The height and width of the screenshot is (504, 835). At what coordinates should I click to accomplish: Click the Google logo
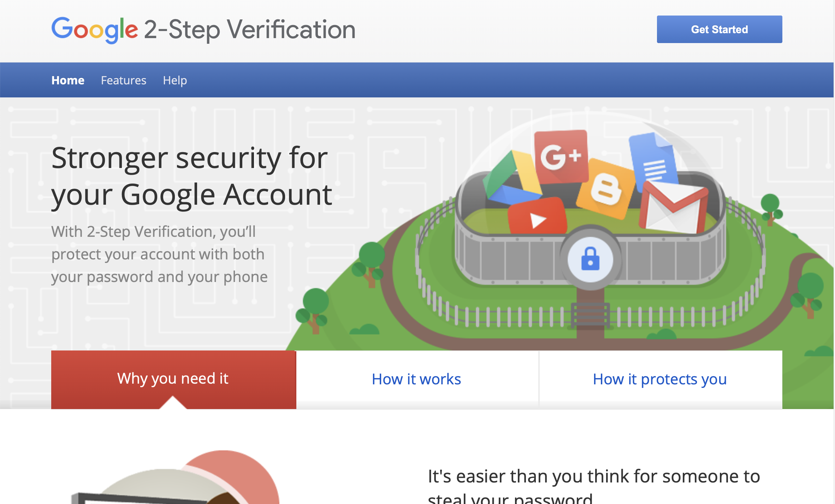click(95, 30)
